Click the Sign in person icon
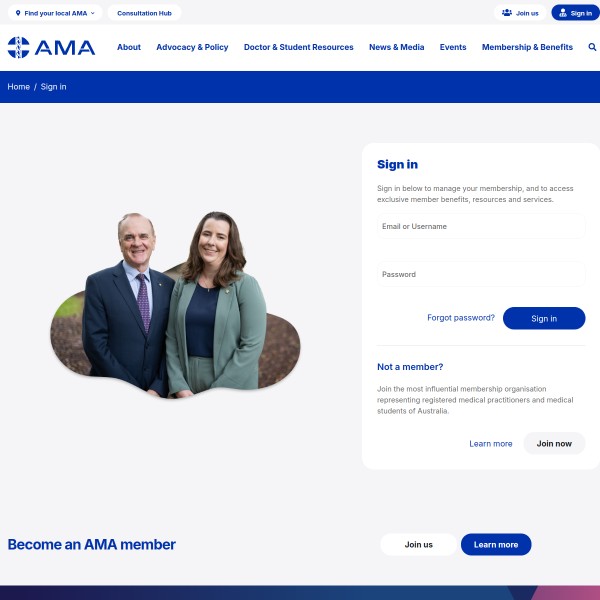Image resolution: width=600 pixels, height=600 pixels. 563,13
